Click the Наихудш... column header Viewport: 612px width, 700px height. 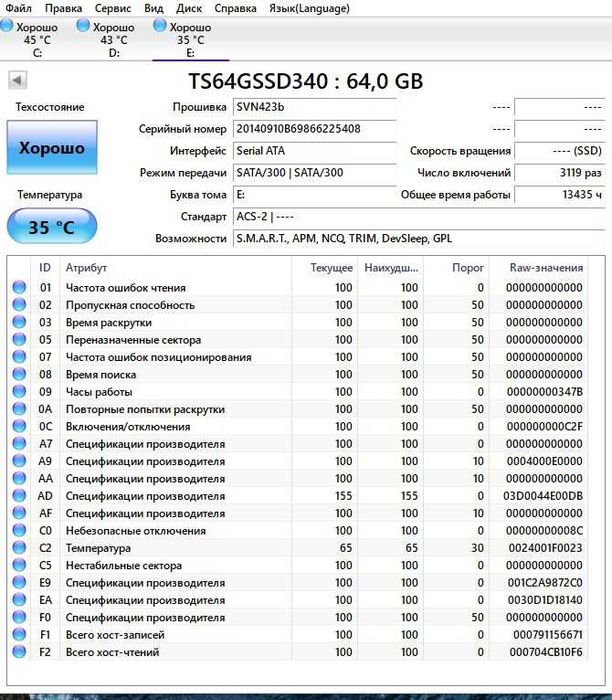pyautogui.click(x=390, y=267)
